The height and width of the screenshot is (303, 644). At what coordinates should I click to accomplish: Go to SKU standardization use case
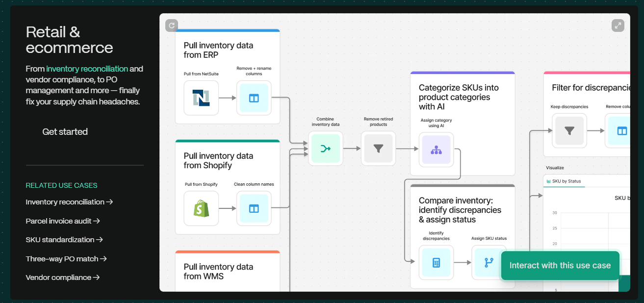tap(64, 240)
